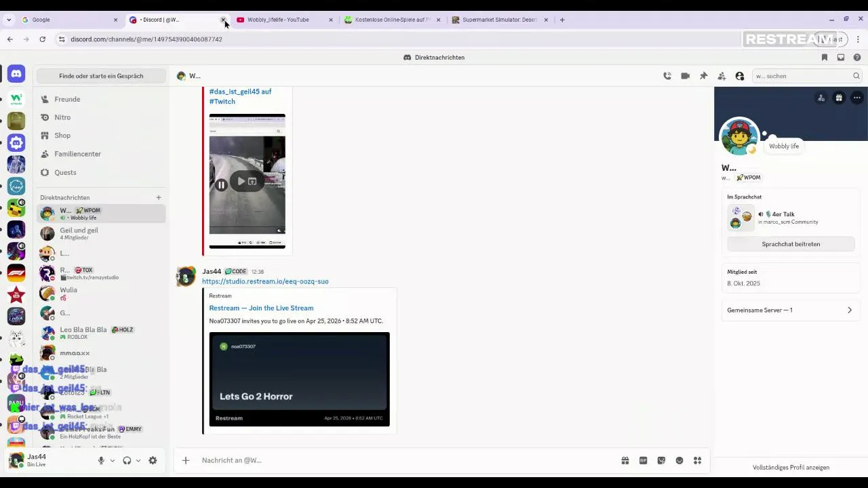Switch to Kostenlose Online-Spiele tab
Viewport: 868px width, 488px height.
coord(392,20)
